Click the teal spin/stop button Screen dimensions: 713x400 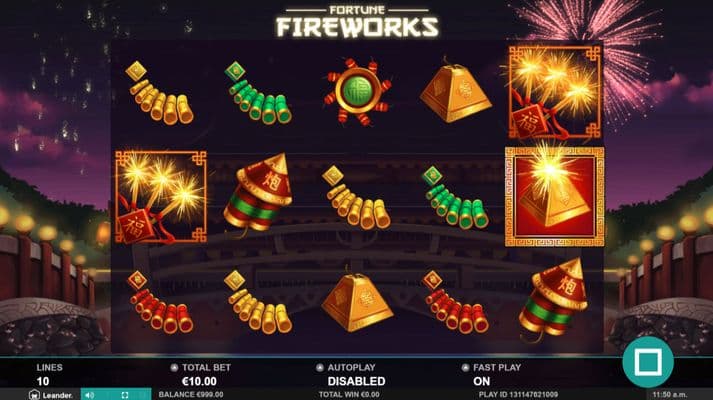(648, 362)
